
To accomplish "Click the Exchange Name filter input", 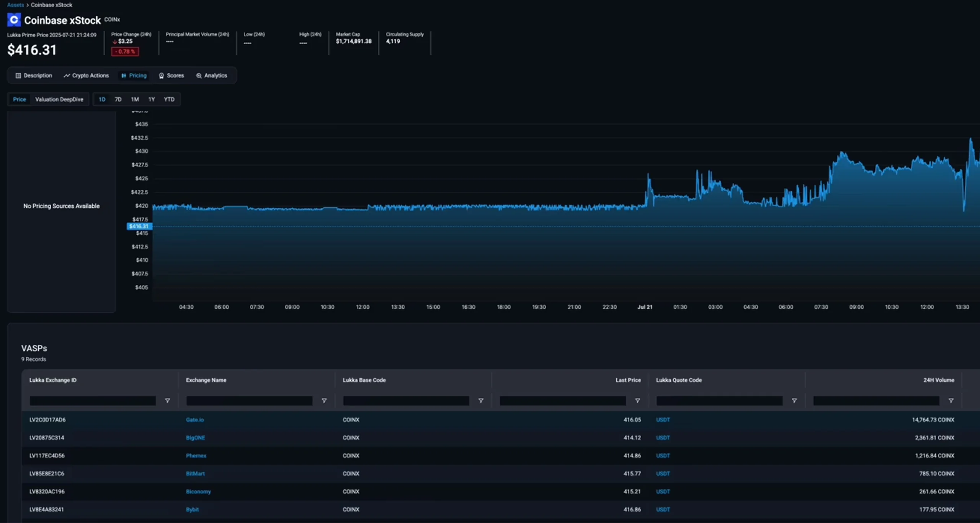I will point(249,401).
